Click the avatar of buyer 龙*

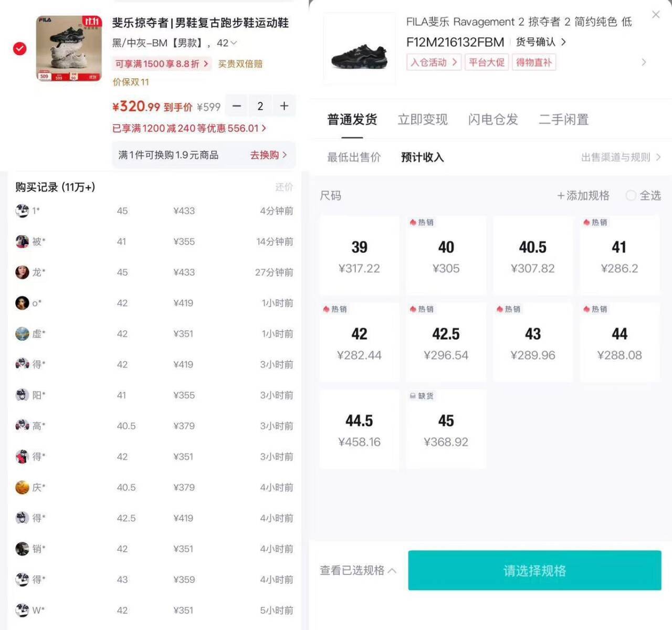[x=22, y=272]
